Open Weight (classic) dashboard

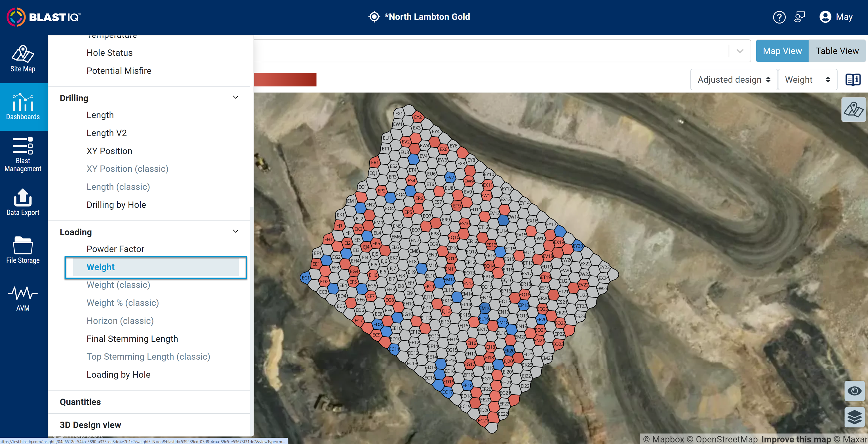click(x=118, y=285)
